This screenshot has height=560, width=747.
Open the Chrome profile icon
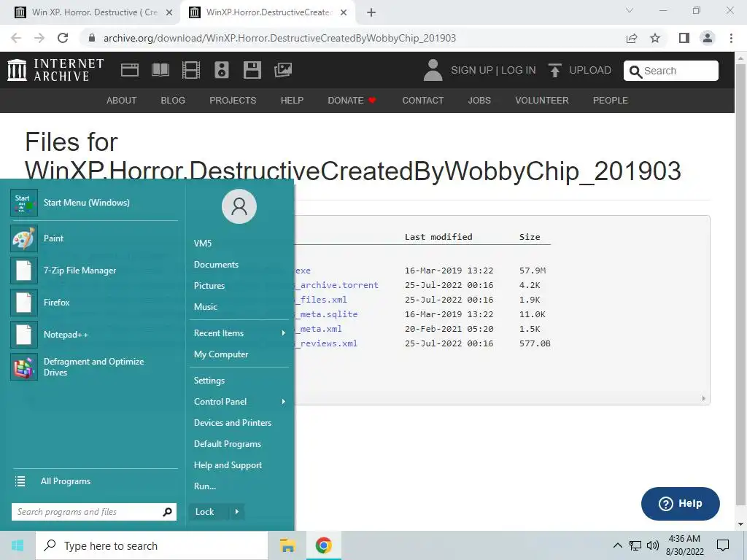[x=708, y=38]
